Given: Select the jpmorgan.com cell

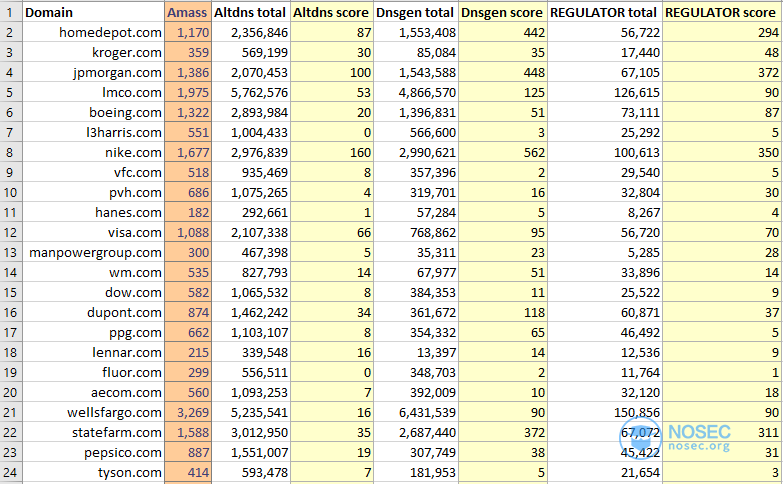Looking at the screenshot, I should pyautogui.click(x=93, y=72).
